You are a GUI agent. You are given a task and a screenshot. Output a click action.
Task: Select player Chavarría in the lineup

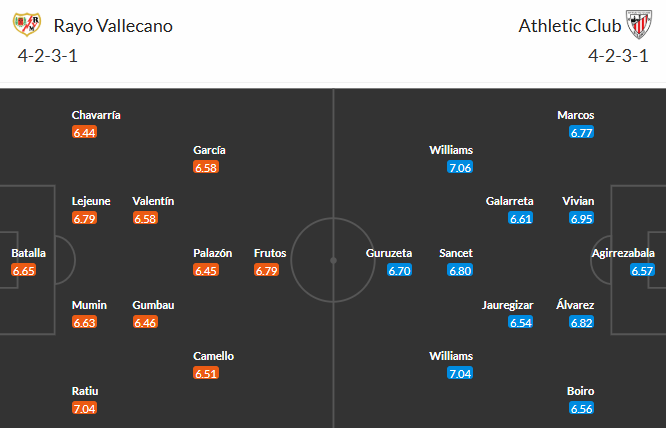pyautogui.click(x=96, y=115)
